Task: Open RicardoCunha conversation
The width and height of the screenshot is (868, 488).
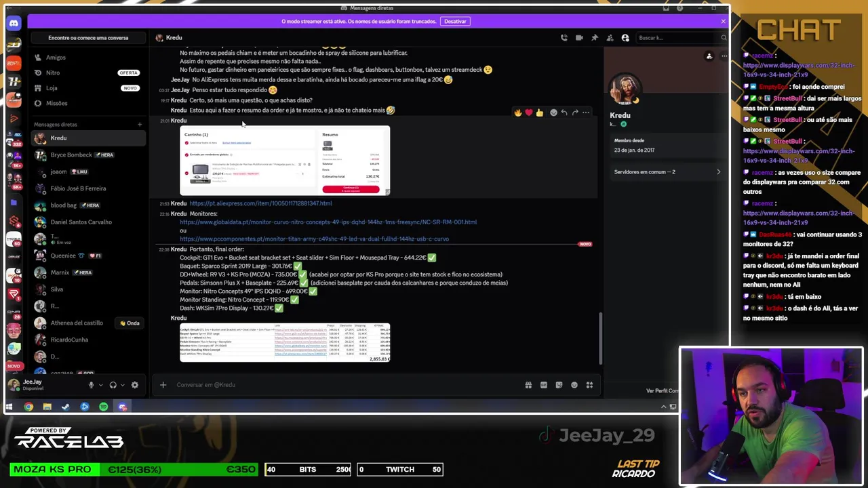Action: click(88, 340)
